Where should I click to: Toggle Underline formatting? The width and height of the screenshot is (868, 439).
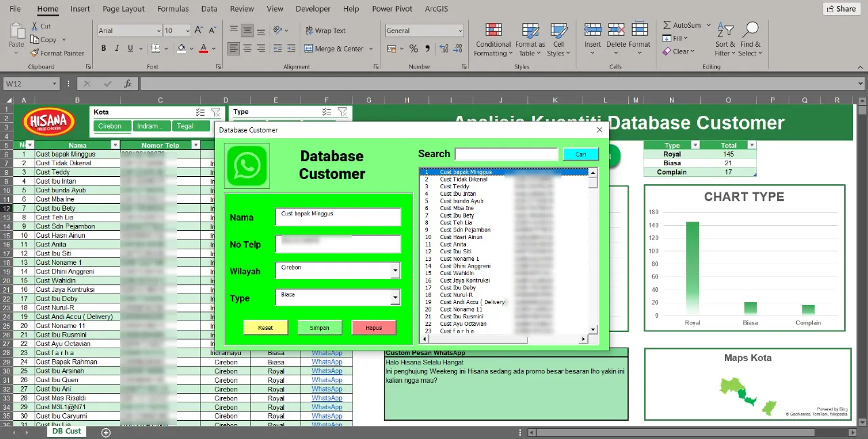coord(131,48)
